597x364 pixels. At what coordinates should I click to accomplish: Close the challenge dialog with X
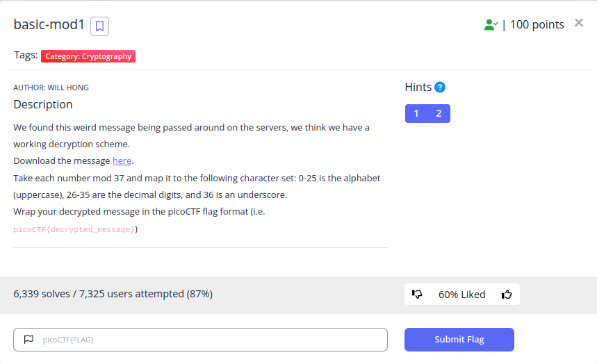[x=579, y=23]
